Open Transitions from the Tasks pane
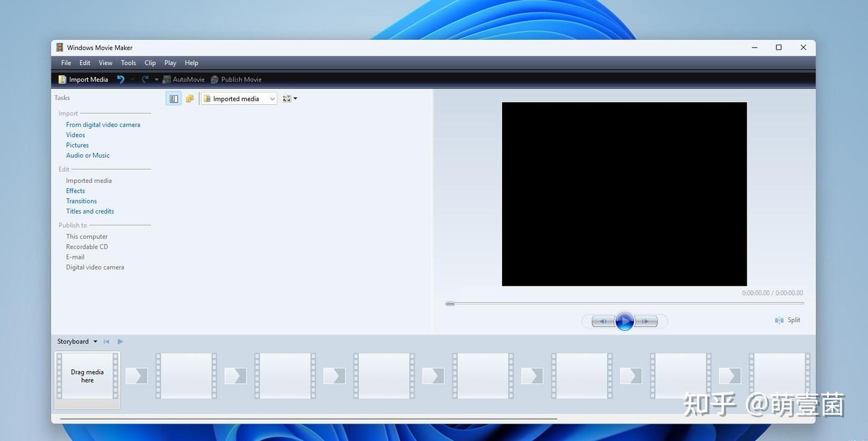The image size is (868, 441). click(81, 201)
